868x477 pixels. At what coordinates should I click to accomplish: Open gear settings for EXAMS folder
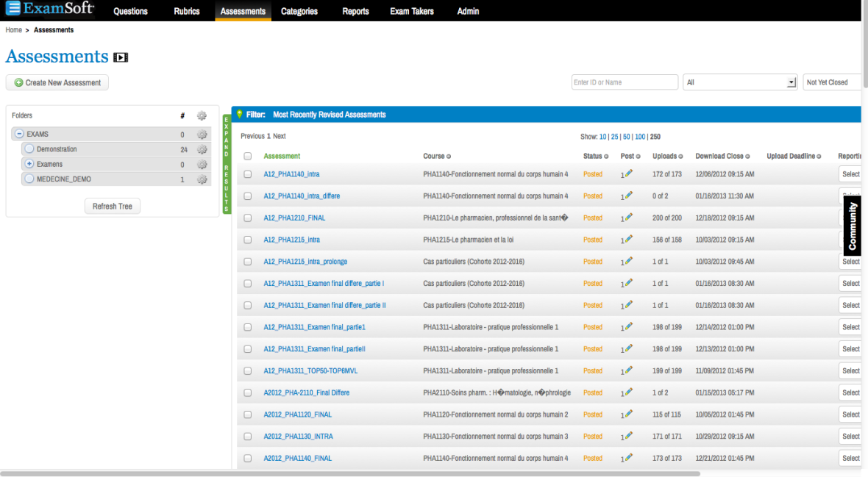coord(202,135)
